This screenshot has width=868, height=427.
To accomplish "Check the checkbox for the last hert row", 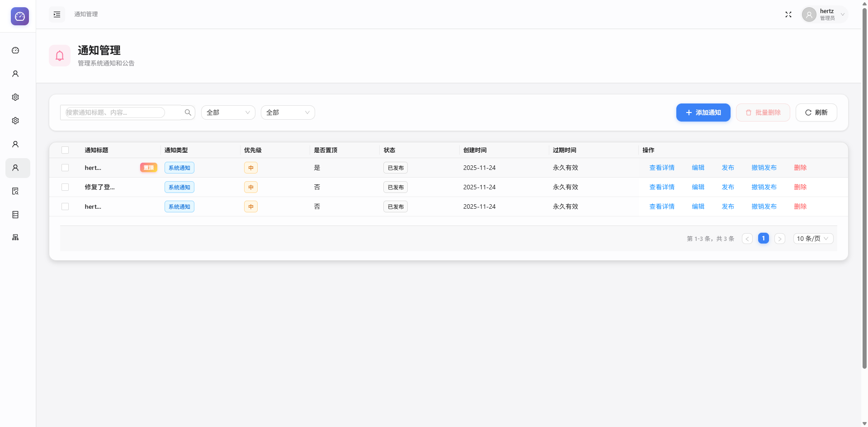I will (x=65, y=206).
